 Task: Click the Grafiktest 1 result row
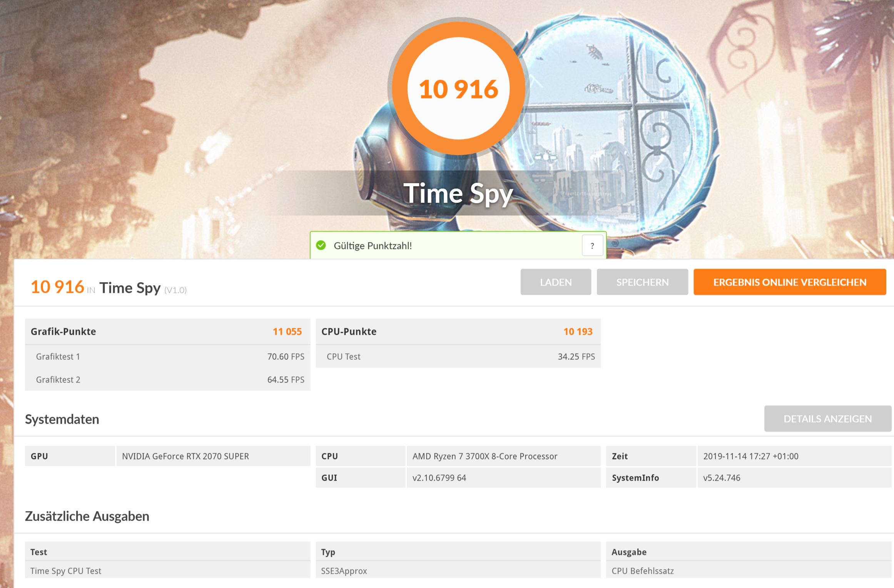tap(167, 356)
